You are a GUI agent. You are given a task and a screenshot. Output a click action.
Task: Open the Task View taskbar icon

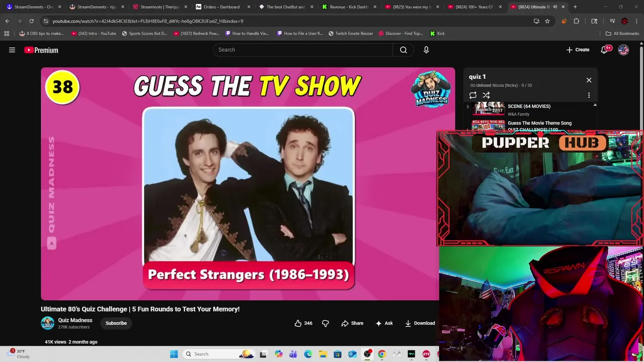263,354
